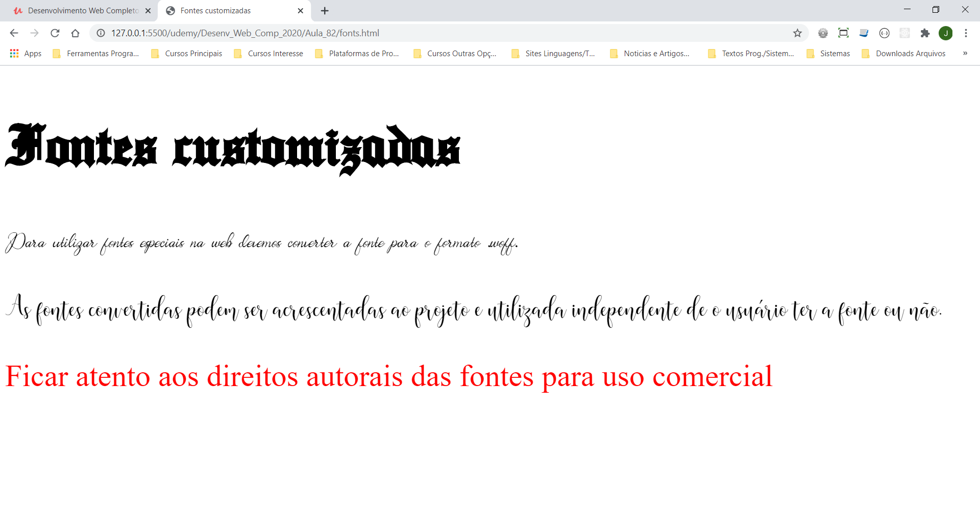Open Cursos Interesse bookmark folder
This screenshot has height=526, width=980.
[x=268, y=54]
